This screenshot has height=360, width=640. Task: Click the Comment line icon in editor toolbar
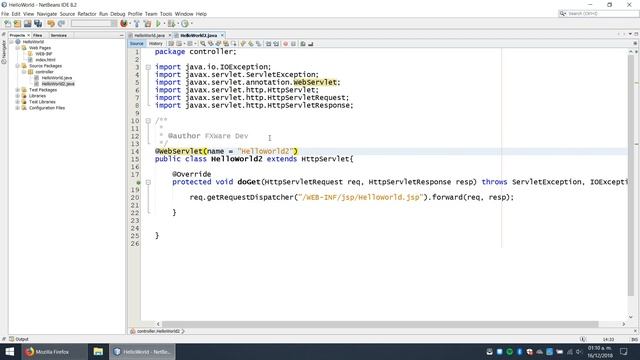pyautogui.click(x=303, y=44)
